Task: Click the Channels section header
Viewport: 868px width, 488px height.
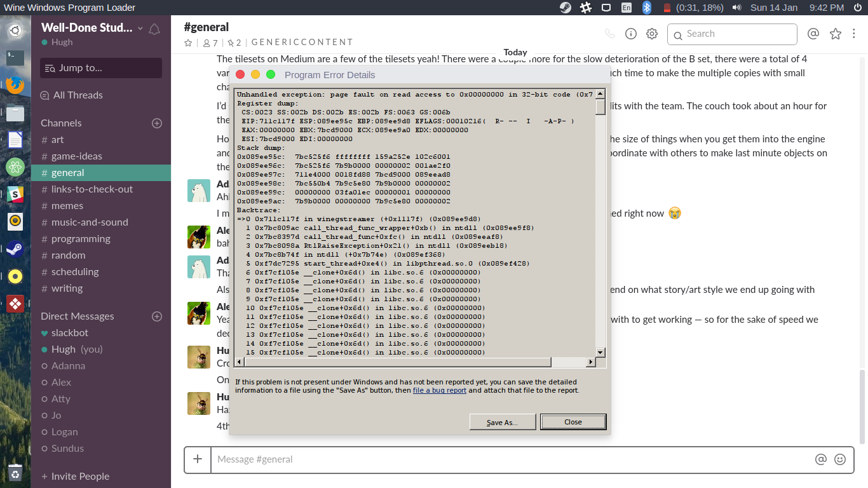Action: [x=61, y=123]
